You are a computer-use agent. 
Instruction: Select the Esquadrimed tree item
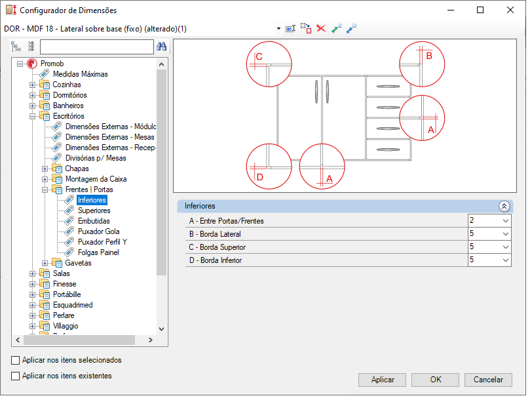tap(73, 305)
